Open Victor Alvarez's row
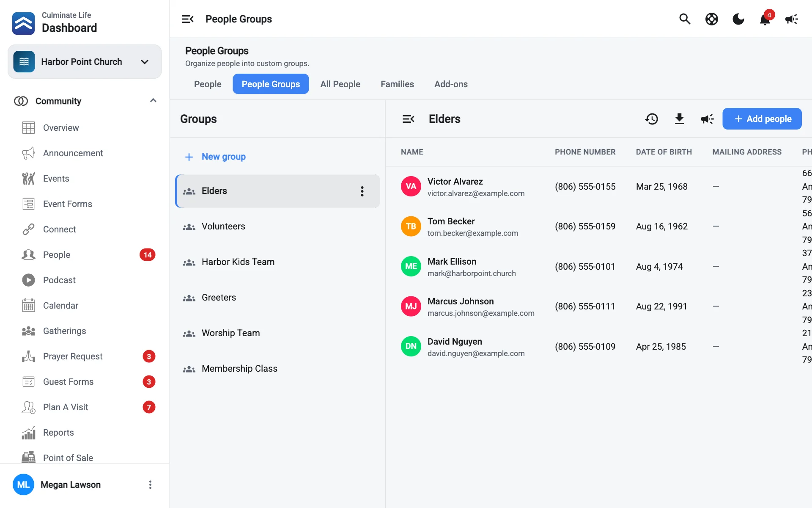 pos(598,187)
